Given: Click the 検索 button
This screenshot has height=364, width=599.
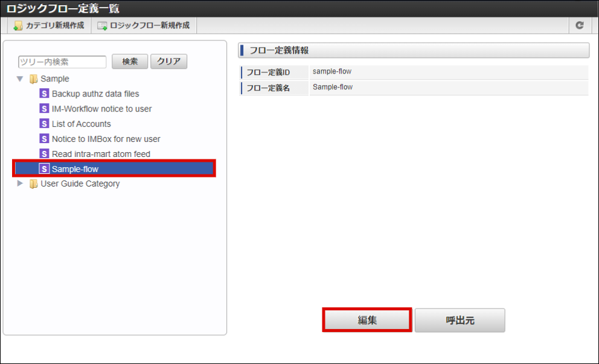Looking at the screenshot, I should click(129, 62).
